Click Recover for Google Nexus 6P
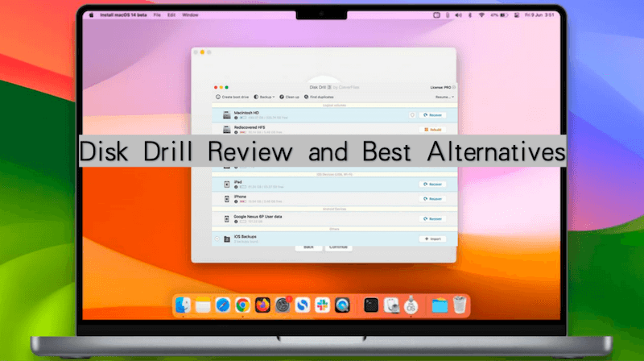Screen dimensions: 644x361 432,218
